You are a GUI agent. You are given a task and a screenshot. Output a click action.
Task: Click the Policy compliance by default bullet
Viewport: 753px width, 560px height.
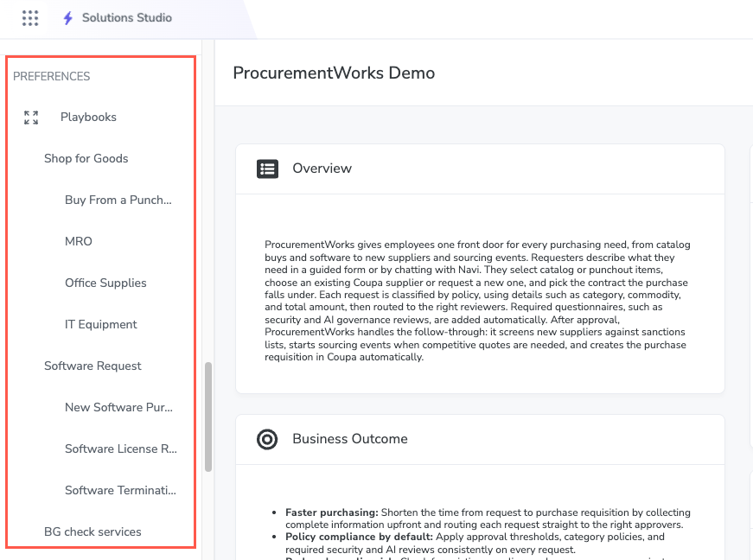475,544
